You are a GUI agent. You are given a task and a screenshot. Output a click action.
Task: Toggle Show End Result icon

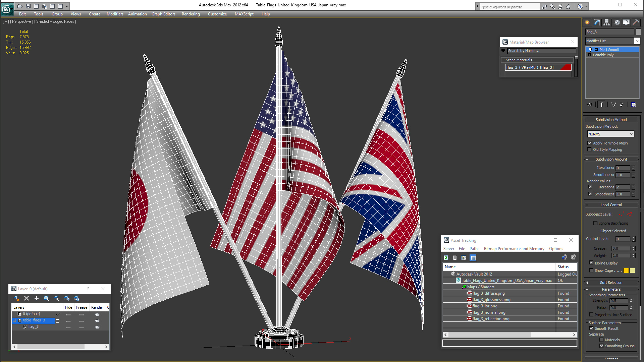602,105
